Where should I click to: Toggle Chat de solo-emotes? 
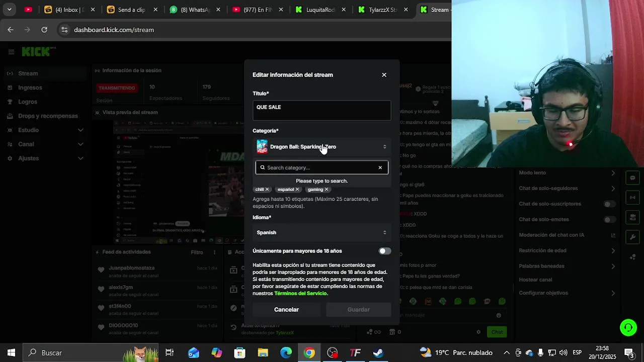[609, 220]
